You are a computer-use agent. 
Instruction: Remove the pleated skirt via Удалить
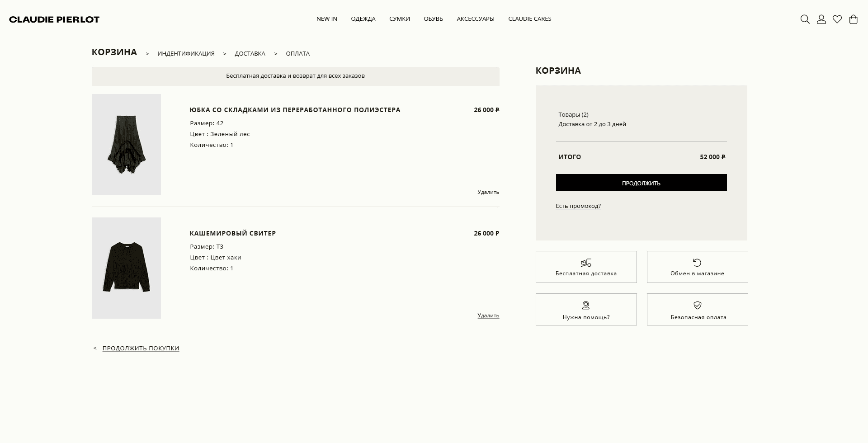[488, 192]
